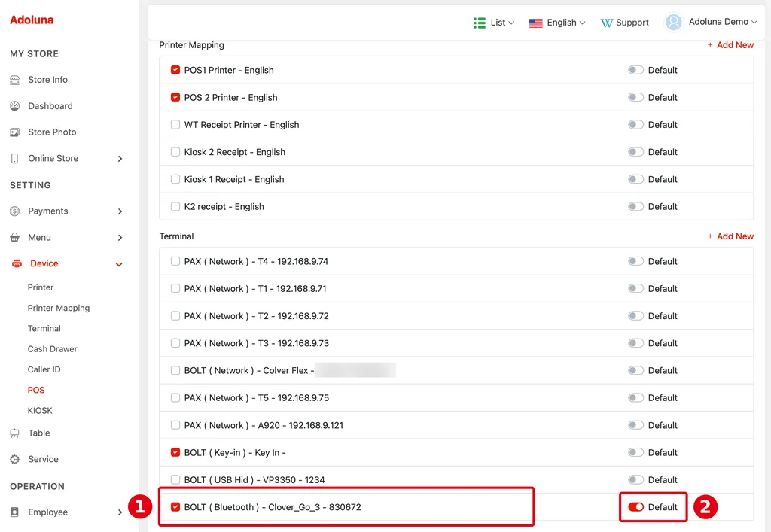Expand Payments submenu arrow
Viewport: 771px width, 532px height.
coord(120,211)
